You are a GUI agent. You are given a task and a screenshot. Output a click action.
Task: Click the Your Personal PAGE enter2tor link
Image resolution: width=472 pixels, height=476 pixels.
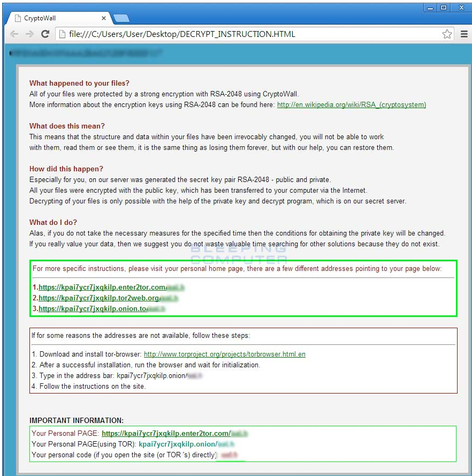click(166, 434)
